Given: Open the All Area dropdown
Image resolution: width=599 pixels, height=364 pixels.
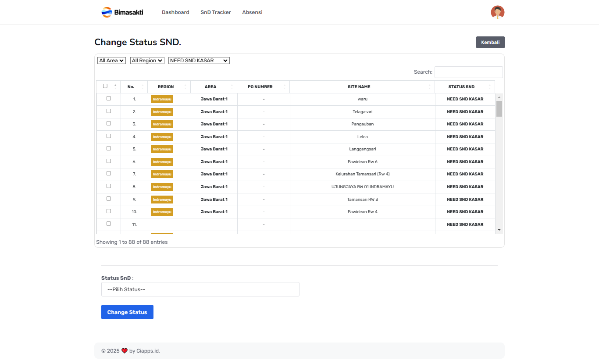Looking at the screenshot, I should coord(111,61).
